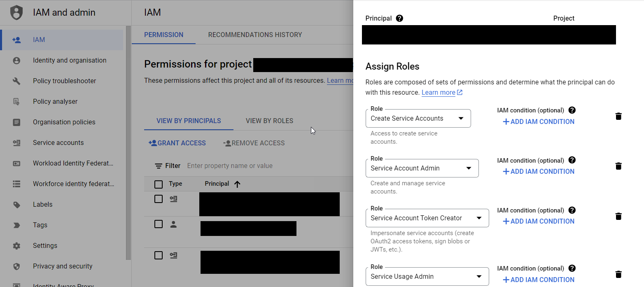Open Settings page in sidebar
Image resolution: width=644 pixels, height=287 pixels.
coord(63,246)
